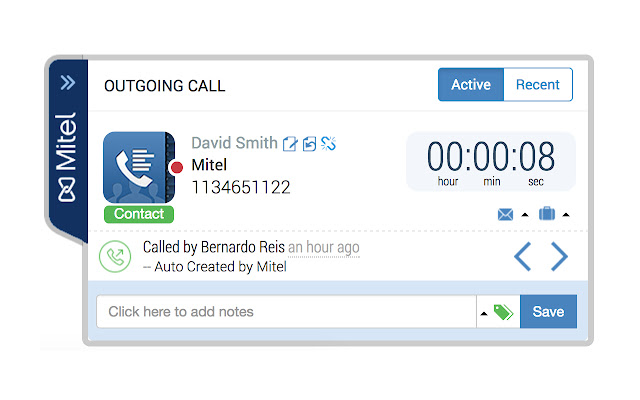Open the David Smith contact link
Screen dimensions: 640x400
(x=234, y=143)
